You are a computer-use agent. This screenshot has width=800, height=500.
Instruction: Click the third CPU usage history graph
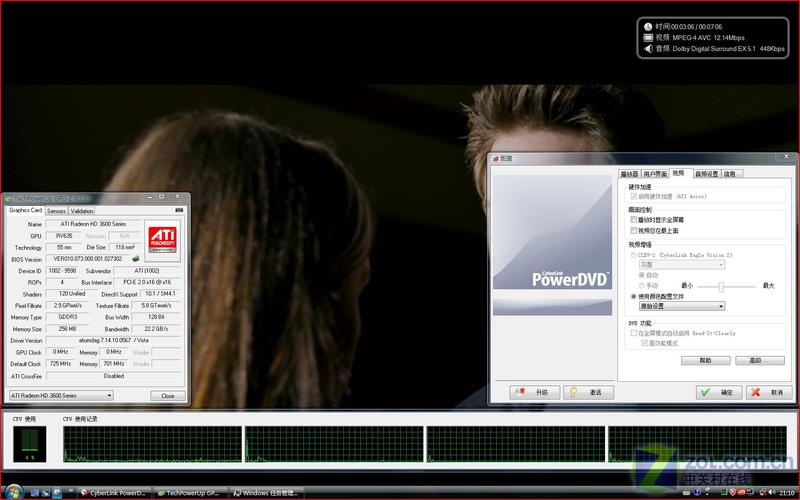[516, 444]
